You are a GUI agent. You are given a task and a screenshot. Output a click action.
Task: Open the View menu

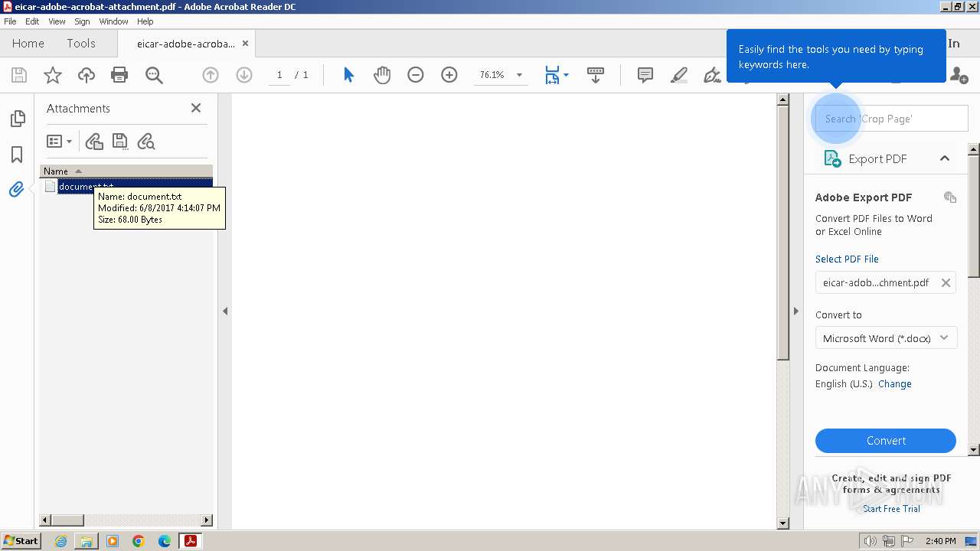(57, 21)
